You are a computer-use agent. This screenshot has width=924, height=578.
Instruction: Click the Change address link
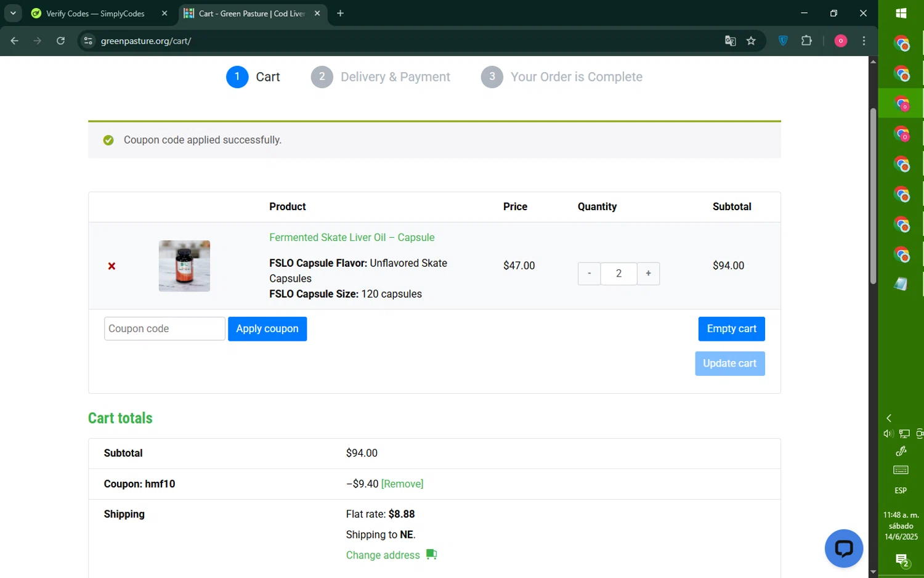pos(383,555)
